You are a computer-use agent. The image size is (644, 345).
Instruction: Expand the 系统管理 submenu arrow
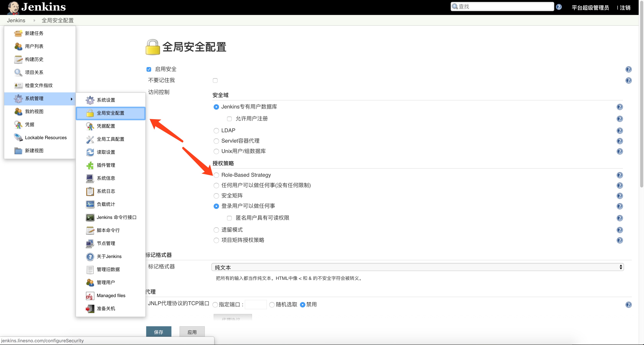tap(72, 99)
